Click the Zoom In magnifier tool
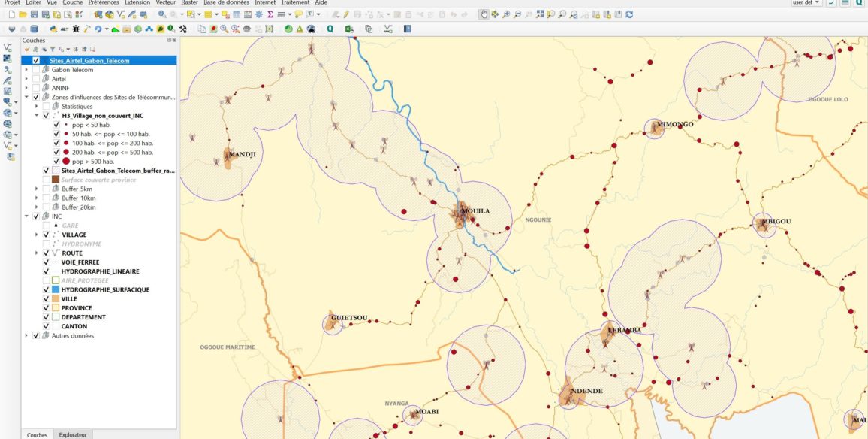The width and height of the screenshot is (868, 439). (507, 14)
